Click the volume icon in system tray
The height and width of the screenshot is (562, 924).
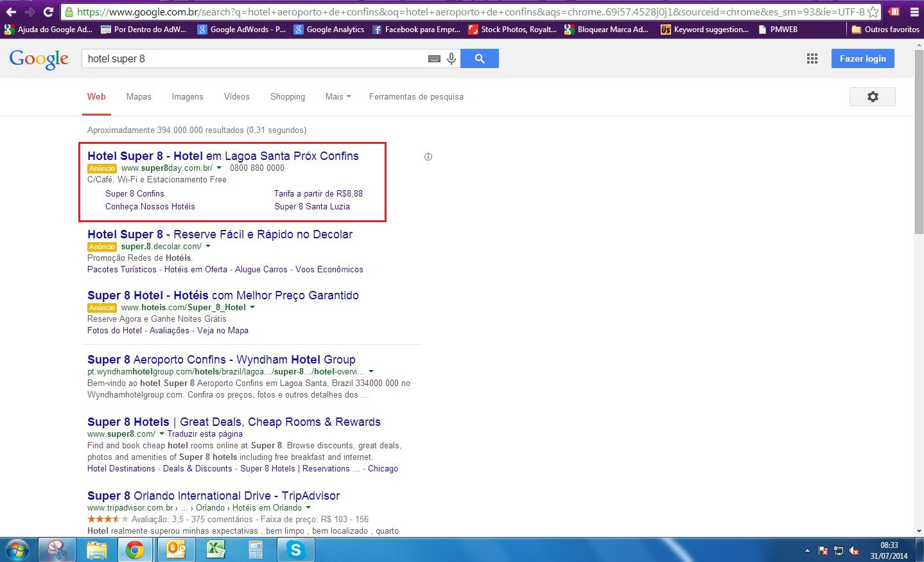click(x=854, y=550)
